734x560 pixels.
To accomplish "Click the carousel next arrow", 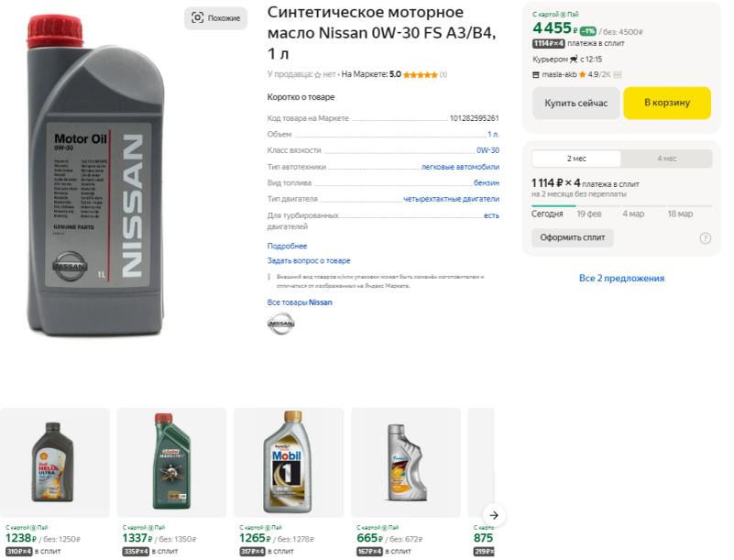I will point(494,515).
